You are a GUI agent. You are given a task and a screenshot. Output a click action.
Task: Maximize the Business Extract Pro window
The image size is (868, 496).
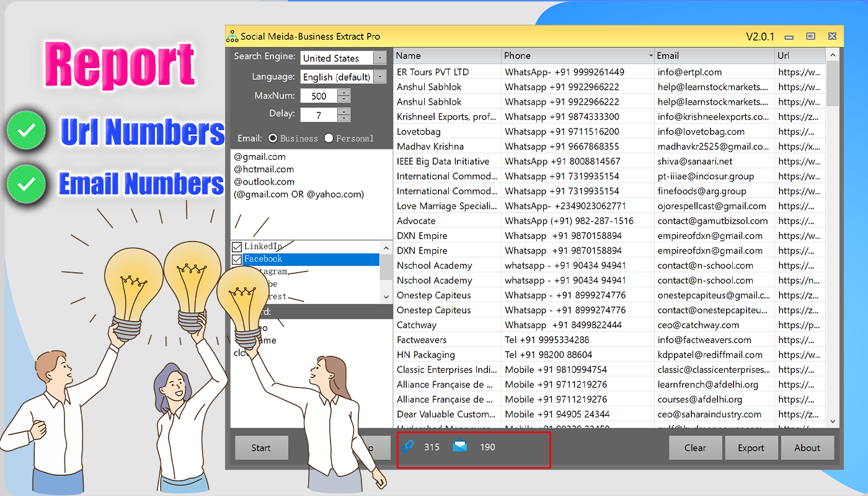[x=810, y=37]
